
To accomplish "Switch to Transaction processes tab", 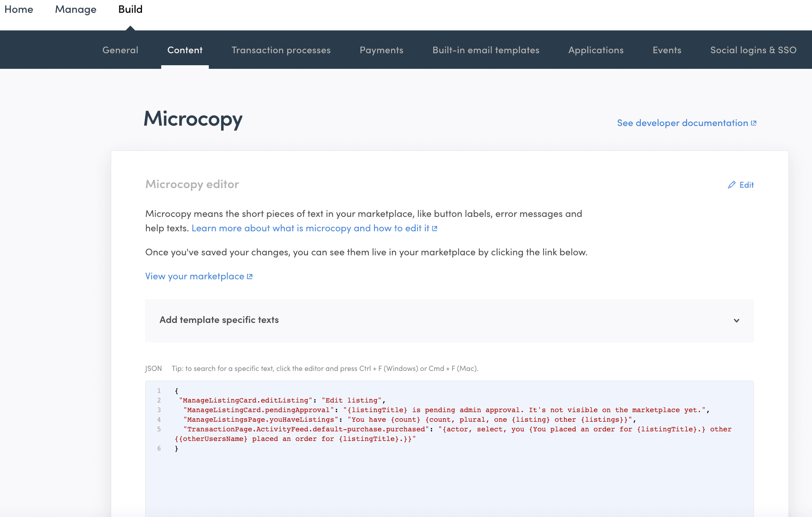I will click(x=281, y=50).
